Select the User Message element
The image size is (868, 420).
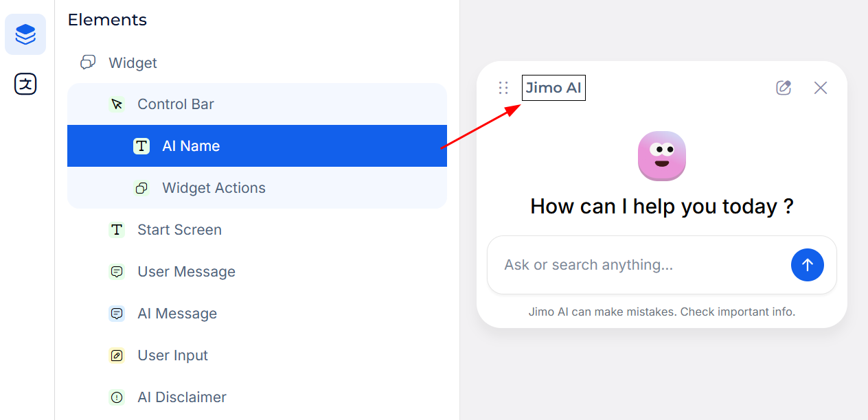point(186,272)
